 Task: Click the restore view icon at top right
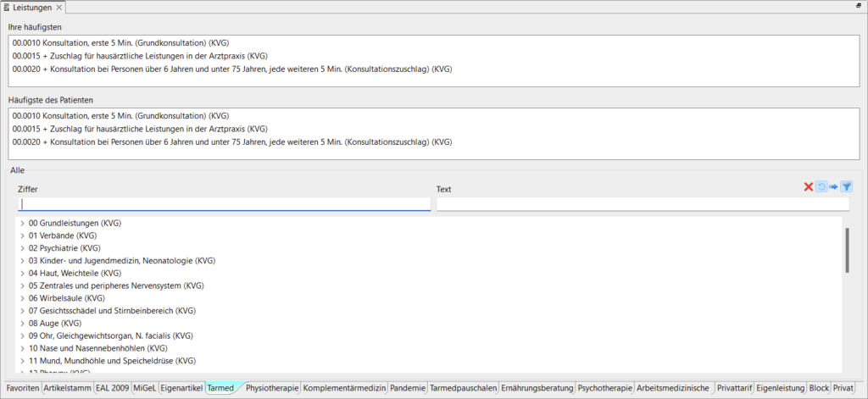(858, 6)
